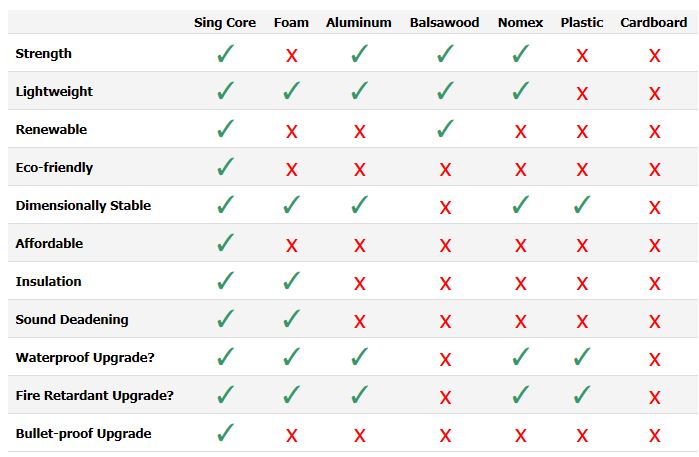Click the Foam checkmark for Sound Deadening
Screen dimensions: 699x457
coord(291,320)
